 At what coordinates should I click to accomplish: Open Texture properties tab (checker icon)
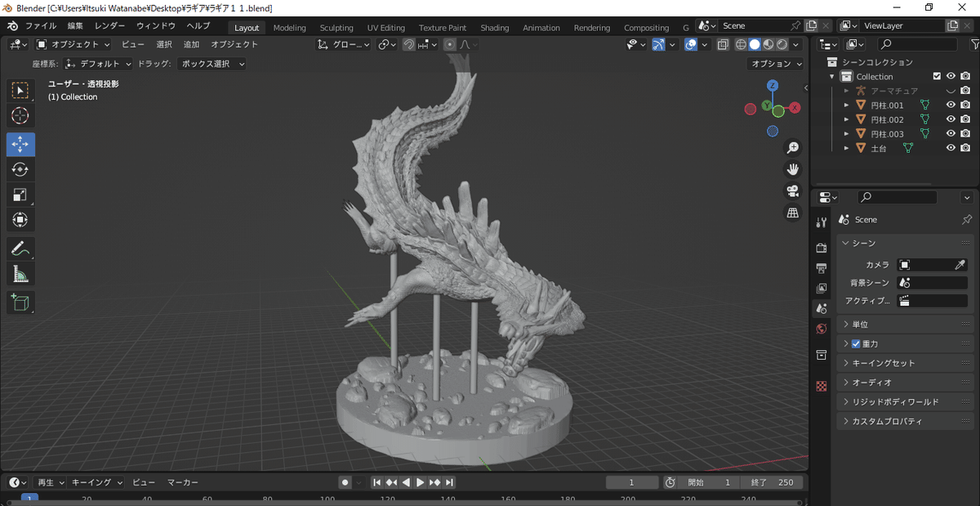pyautogui.click(x=822, y=385)
